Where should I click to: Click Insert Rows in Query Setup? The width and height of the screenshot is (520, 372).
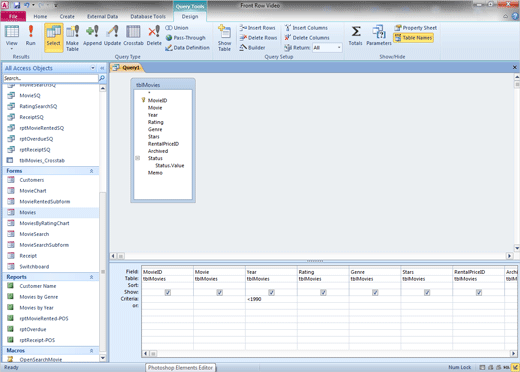click(x=257, y=28)
